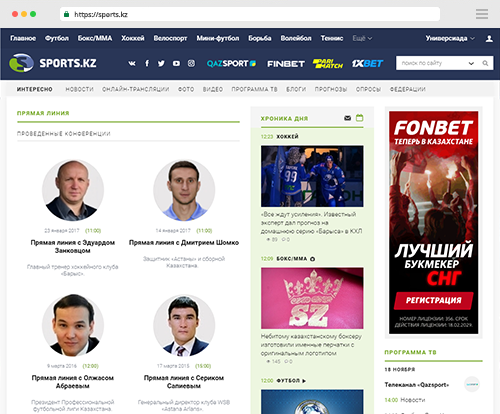Click Эдуард Занковец portrait photo
This screenshot has height=414, width=500.
pyautogui.click(x=73, y=190)
